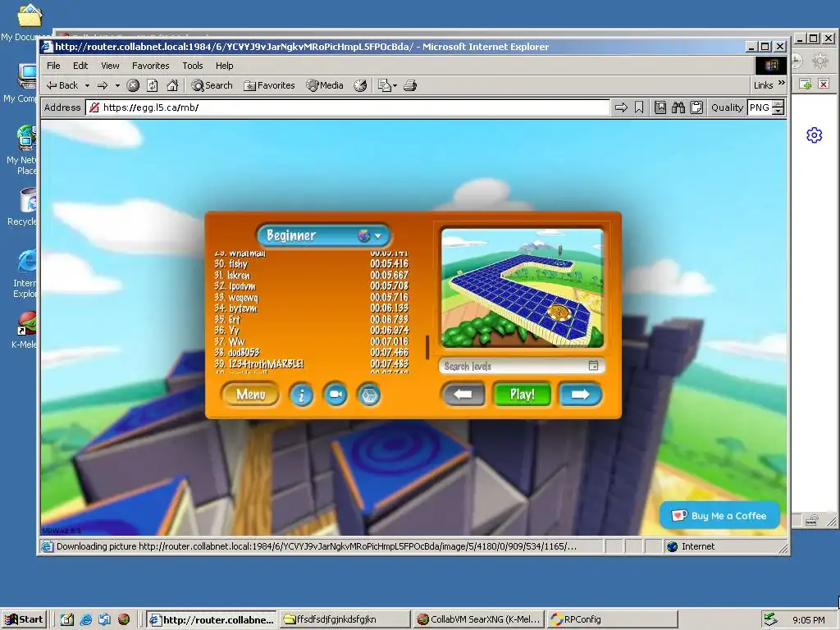Switch to the ffsdfsdjfgjnkdsfgjkn taskbar folder

coord(345,619)
